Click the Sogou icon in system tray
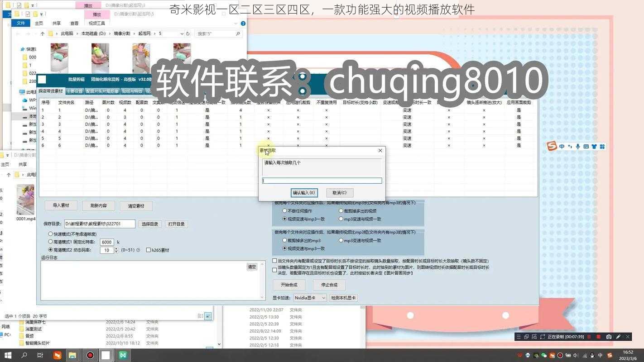Screen dimensions: 644x362 point(610,355)
